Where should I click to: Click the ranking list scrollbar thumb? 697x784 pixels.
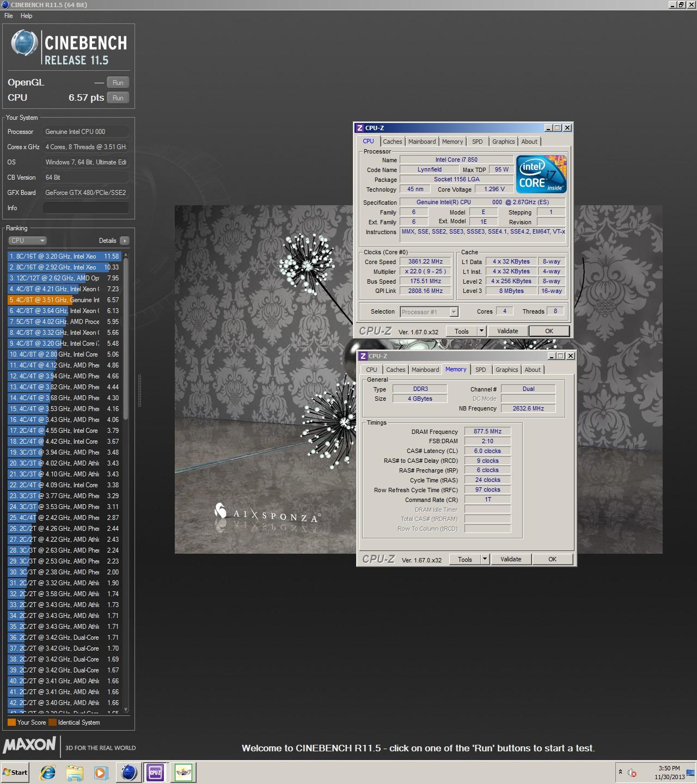(126, 339)
